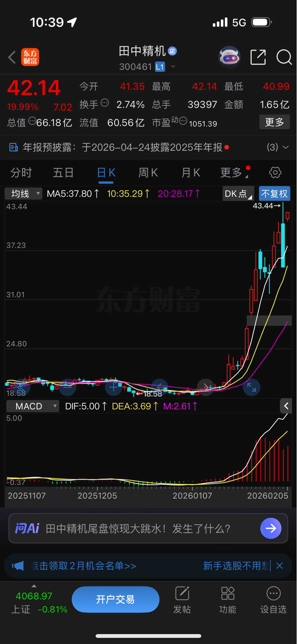Open the 东方财富 home logo
Viewport: 297px width, 644px height.
pyautogui.click(x=30, y=57)
